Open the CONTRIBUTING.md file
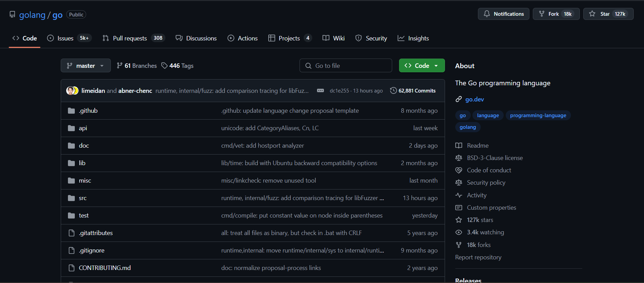 (105, 268)
